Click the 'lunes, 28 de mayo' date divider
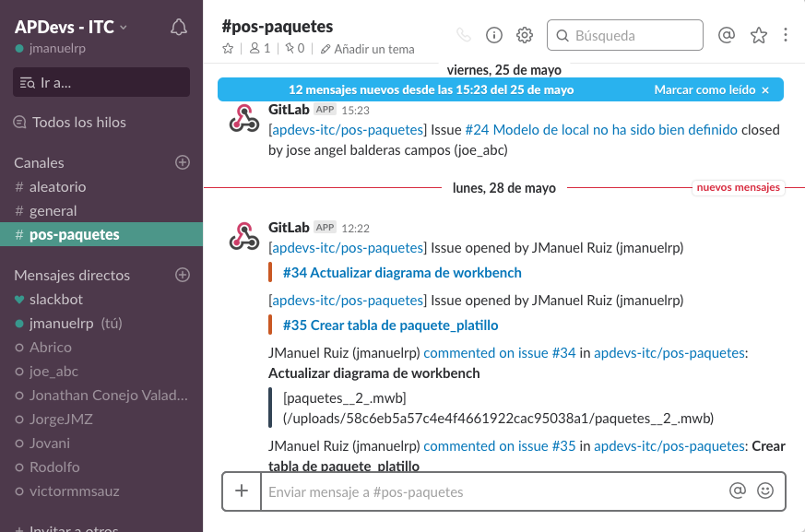The image size is (805, 532). coord(503,188)
